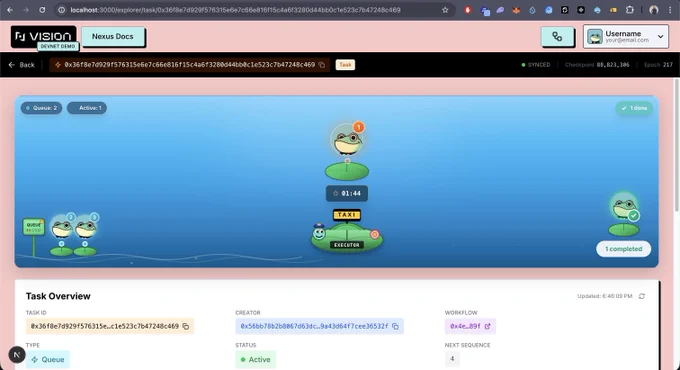The image size is (680, 370).
Task: Click the Next Sequence value 4
Action: pyautogui.click(x=452, y=359)
